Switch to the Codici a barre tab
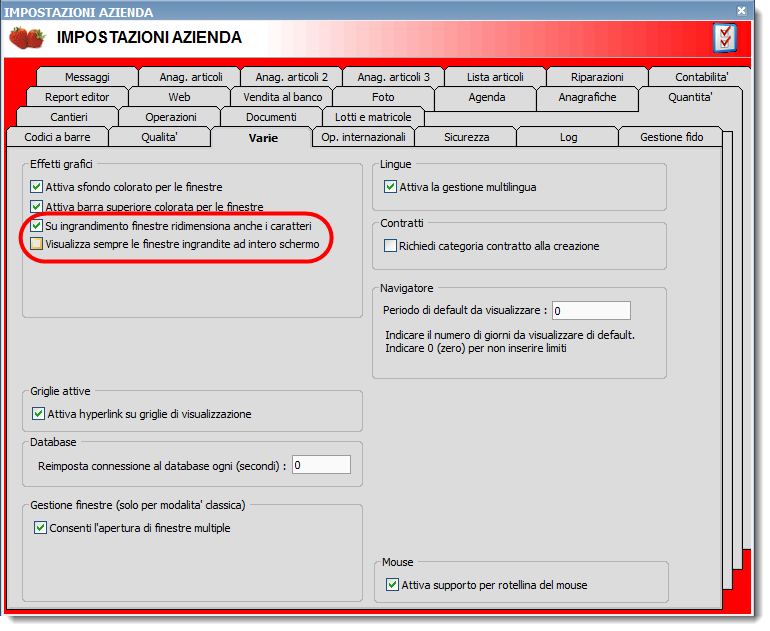 click(57, 137)
